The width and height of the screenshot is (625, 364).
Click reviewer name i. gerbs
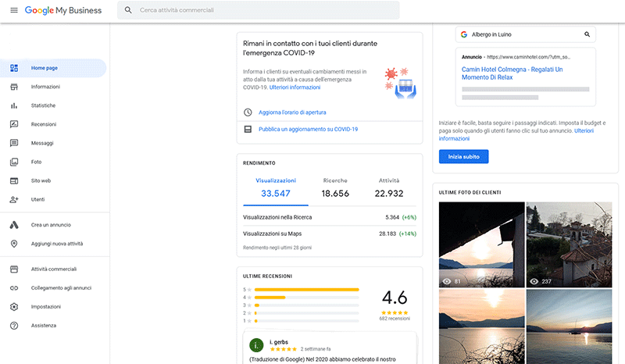click(x=279, y=342)
